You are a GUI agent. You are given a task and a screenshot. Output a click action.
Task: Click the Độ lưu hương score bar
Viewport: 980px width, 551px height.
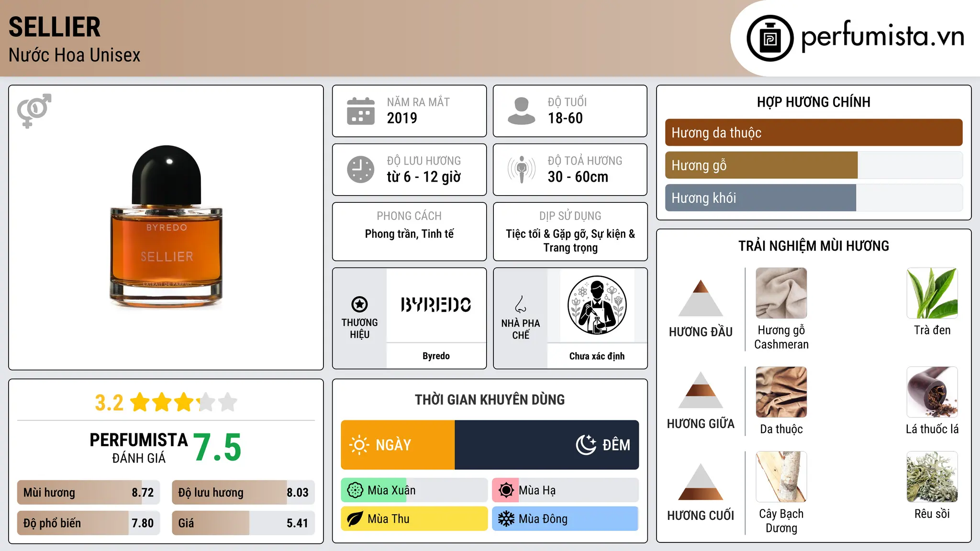pos(243,493)
